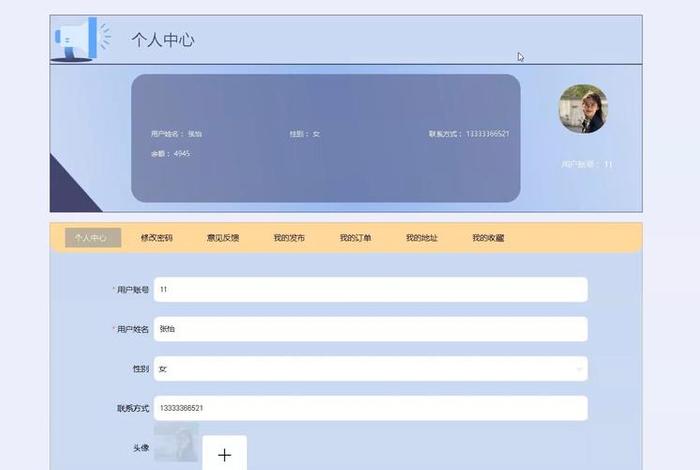Click the 联系方式: 13333366521 text in card
The width and height of the screenshot is (700, 470).
coord(469,133)
